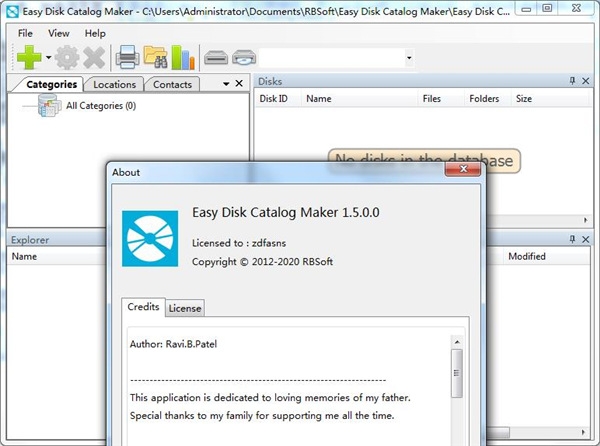
Task: Open the folder search binoculars icon
Action: pyautogui.click(x=155, y=57)
